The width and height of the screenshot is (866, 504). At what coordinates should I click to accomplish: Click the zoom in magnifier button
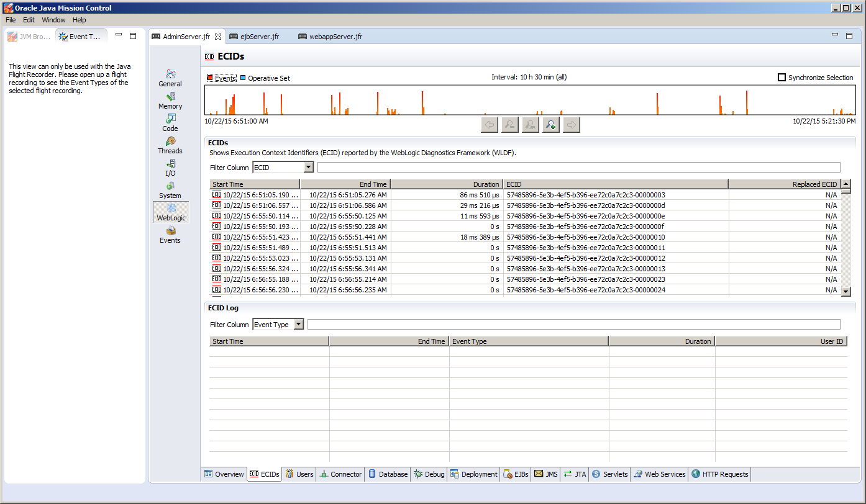(550, 125)
